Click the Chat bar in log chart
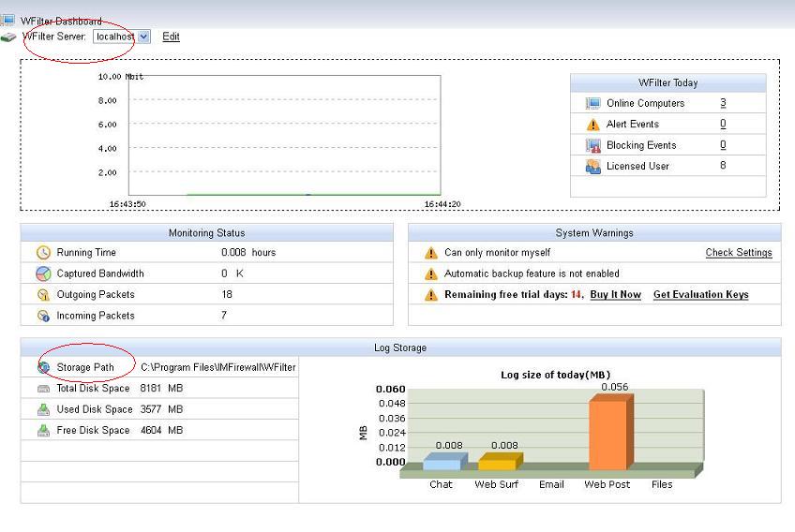 tap(444, 462)
